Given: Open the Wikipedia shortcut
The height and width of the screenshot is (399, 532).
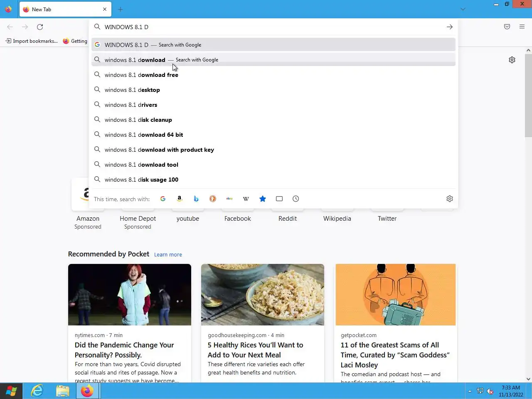Looking at the screenshot, I should click(337, 218).
